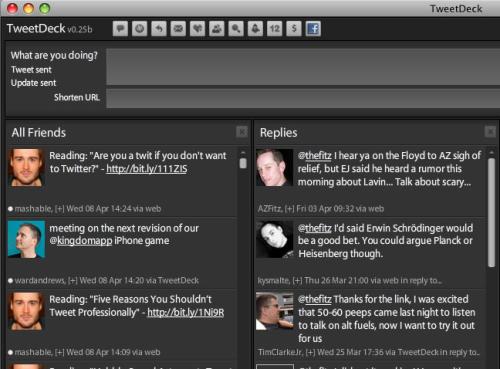Click [+] on kysmalte's reply
This screenshot has height=369, width=500.
[x=297, y=281]
